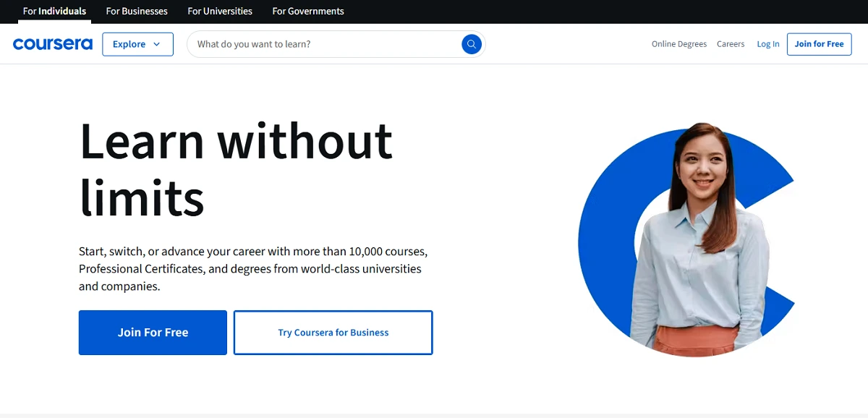Click the Coursera logo

[53, 44]
